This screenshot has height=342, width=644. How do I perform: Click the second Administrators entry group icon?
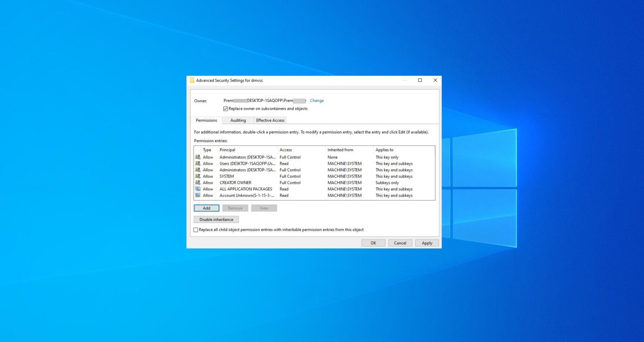pyautogui.click(x=198, y=170)
